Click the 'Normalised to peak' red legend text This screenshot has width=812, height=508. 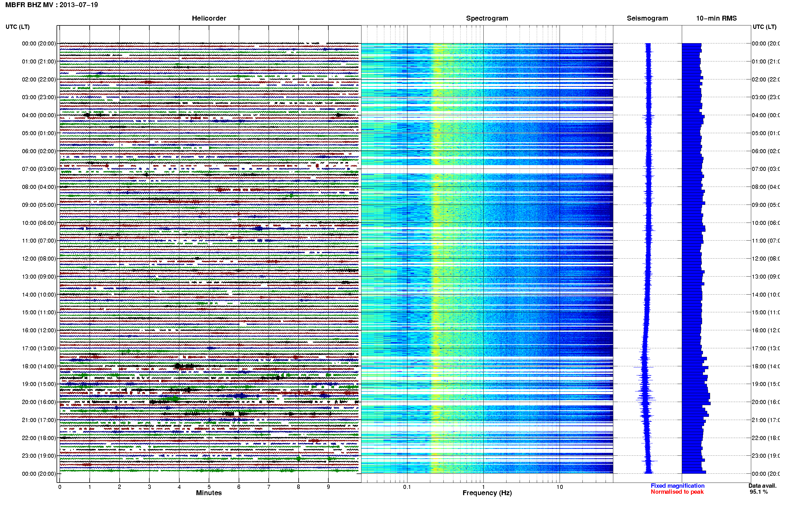tap(677, 492)
